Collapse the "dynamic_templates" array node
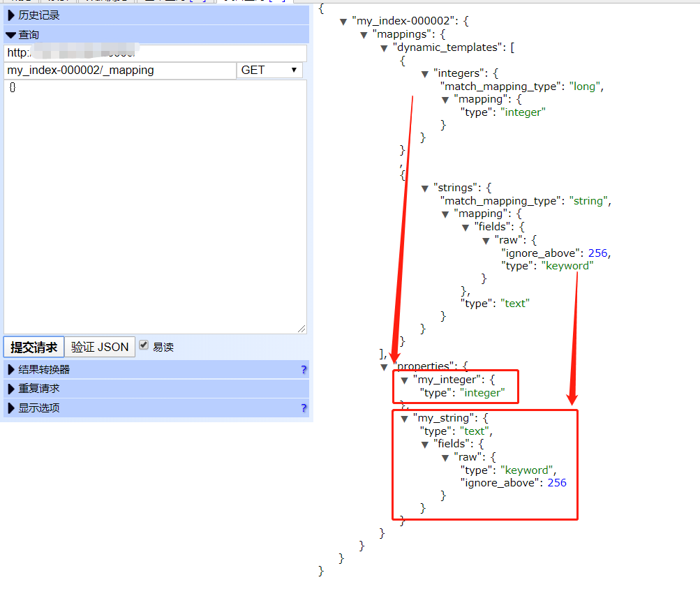Screen dimensions: 700x589 point(384,48)
